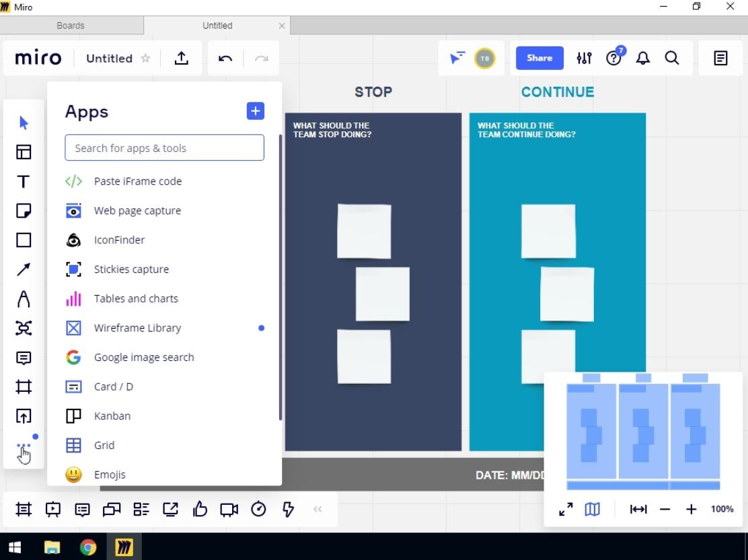Click the TB user avatar
Screen dimensions: 748x560
pos(485,58)
